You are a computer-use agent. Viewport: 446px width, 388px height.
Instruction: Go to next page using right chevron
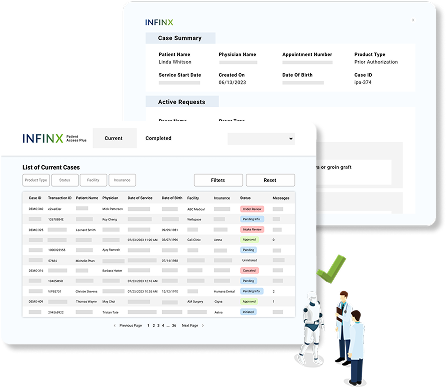pyautogui.click(x=203, y=325)
